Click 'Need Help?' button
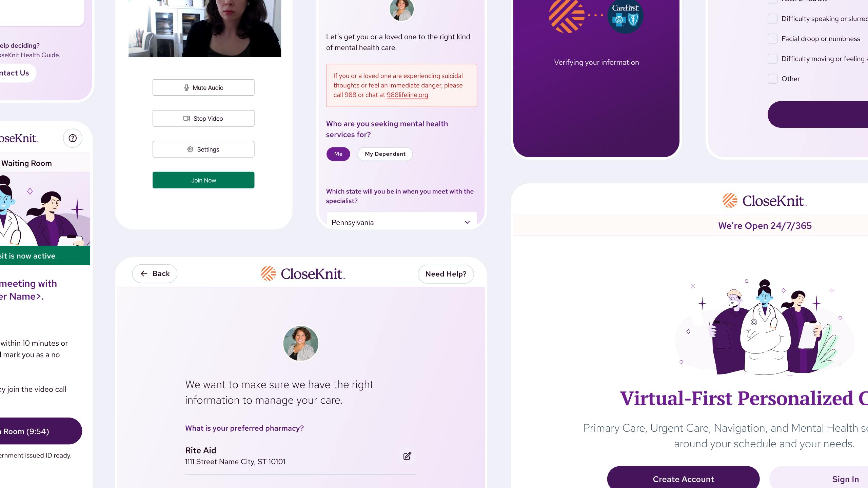 pyautogui.click(x=446, y=273)
